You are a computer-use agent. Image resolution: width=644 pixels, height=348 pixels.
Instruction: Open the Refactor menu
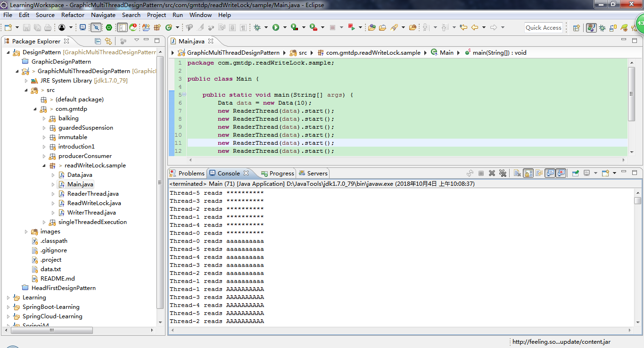coord(73,15)
